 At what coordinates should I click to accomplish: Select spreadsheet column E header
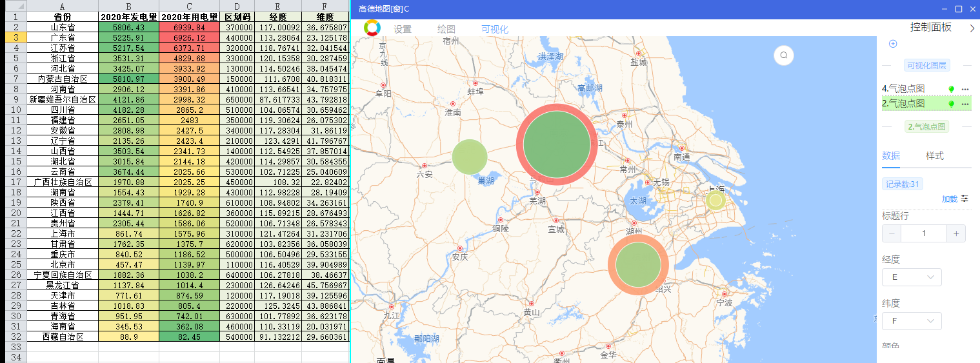pyautogui.click(x=278, y=5)
